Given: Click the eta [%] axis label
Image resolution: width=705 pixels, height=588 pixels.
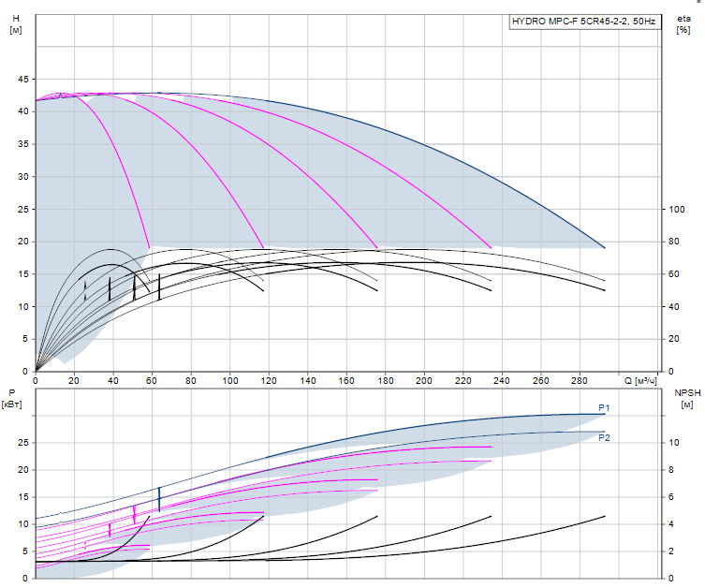Looking at the screenshot, I should 683,24.
